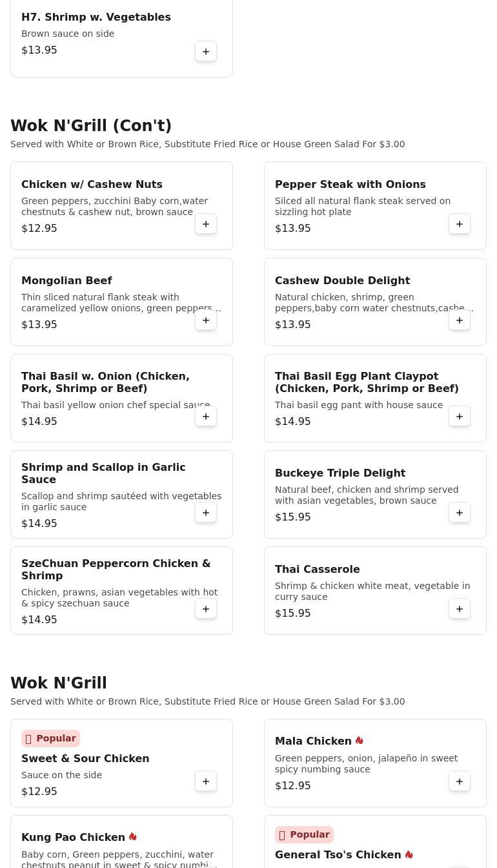
Task: Add Cashew Double Delight to cart
Action: (x=460, y=320)
